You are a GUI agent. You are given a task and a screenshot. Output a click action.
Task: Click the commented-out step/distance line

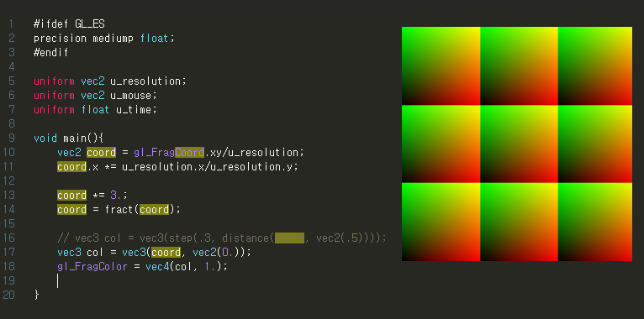click(x=222, y=238)
